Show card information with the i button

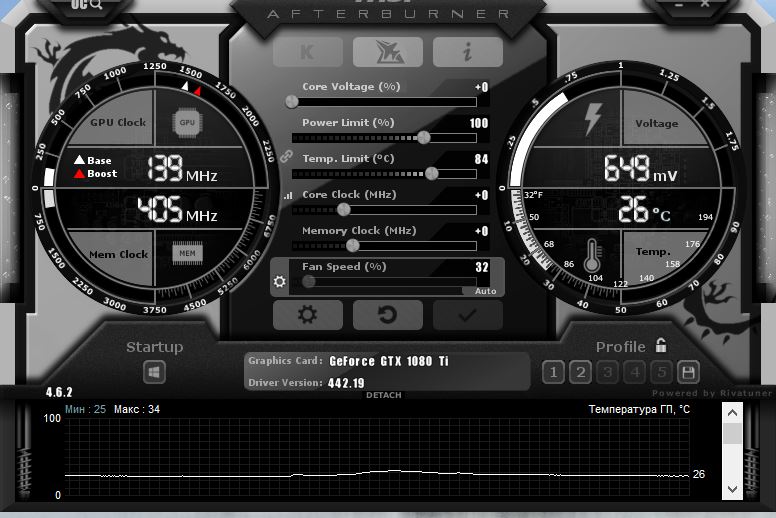pos(468,52)
